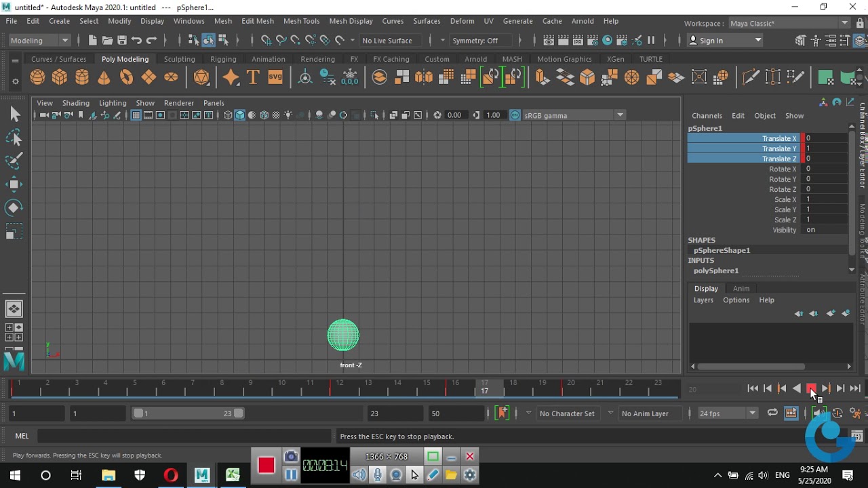Viewport: 868px width, 488px height.
Task: Save the scene with the disk icon
Action: click(122, 41)
